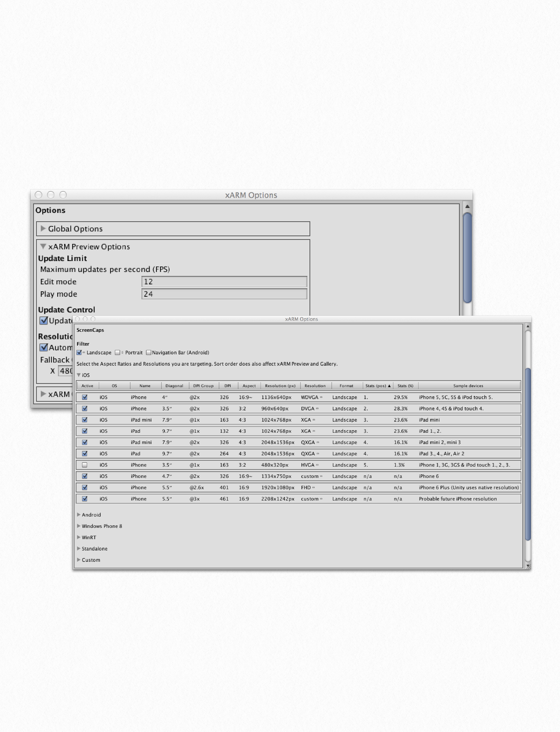Image resolution: width=560 pixels, height=732 pixels.
Task: Toggle Active checkbox for iPad mini 2, mini 3 row
Action: point(85,442)
